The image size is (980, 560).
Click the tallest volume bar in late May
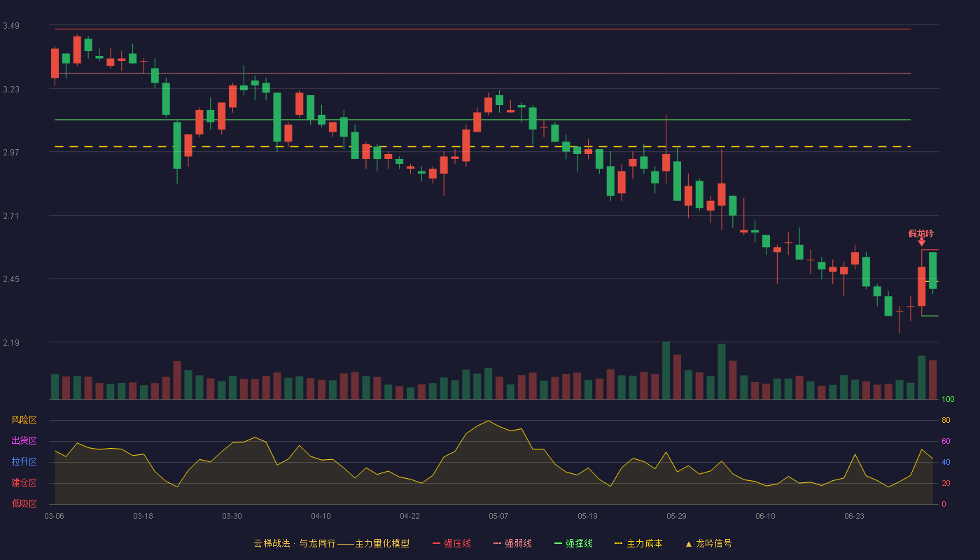666,370
